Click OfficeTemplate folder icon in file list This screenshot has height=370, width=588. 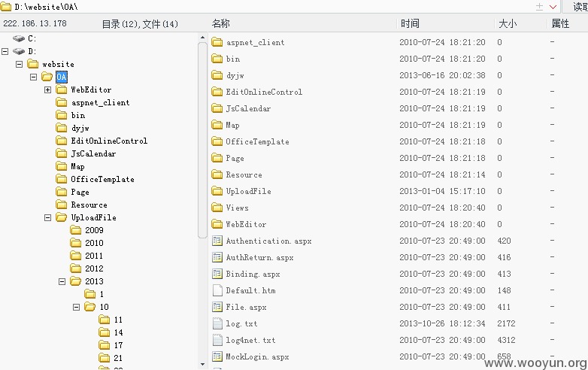217,141
